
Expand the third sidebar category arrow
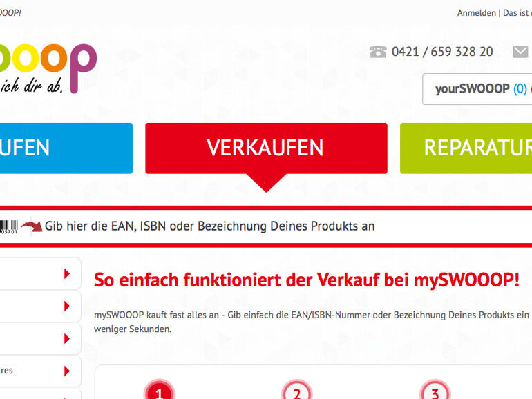pyautogui.click(x=67, y=338)
